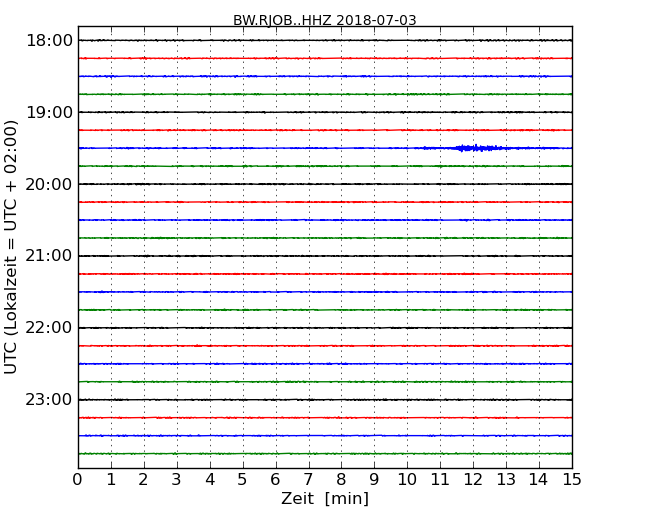Click the seismic event burst on the blue 19:30 trace
This screenshot has width=650, height=520.
[479, 148]
